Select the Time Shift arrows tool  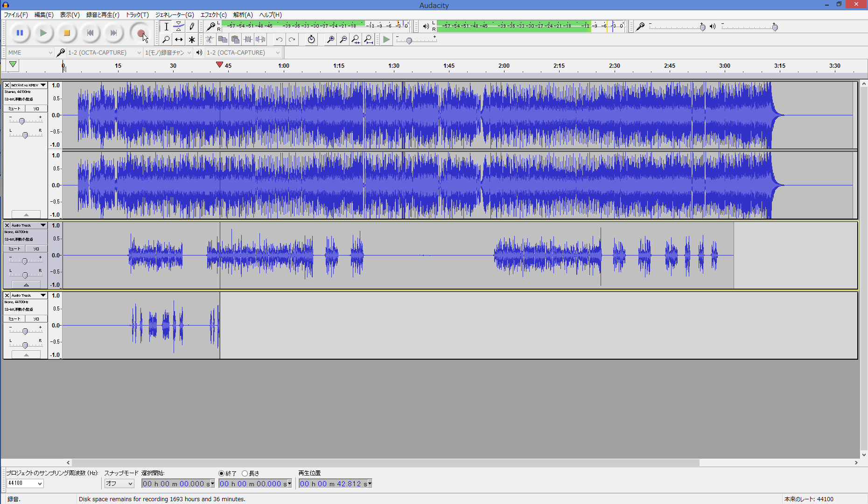coord(179,39)
